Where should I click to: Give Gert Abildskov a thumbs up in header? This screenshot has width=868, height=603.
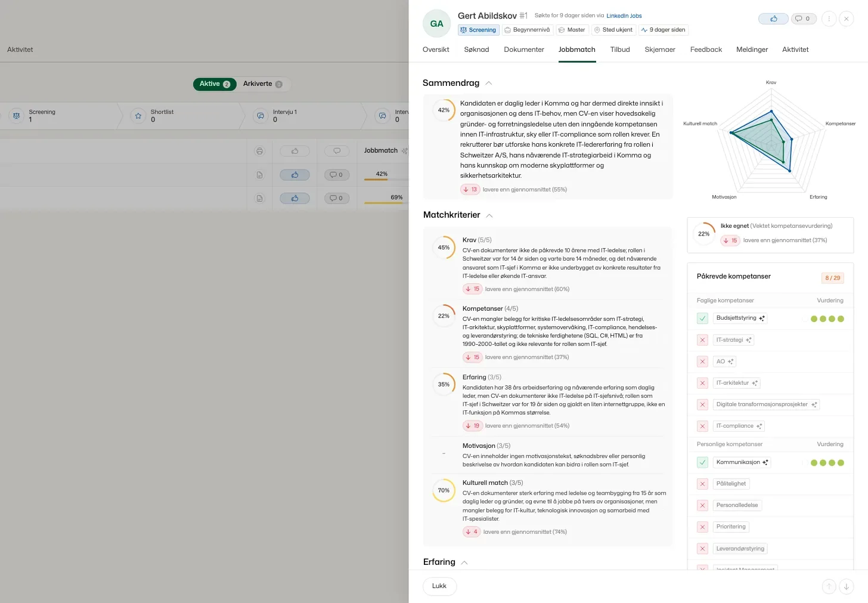(x=773, y=19)
